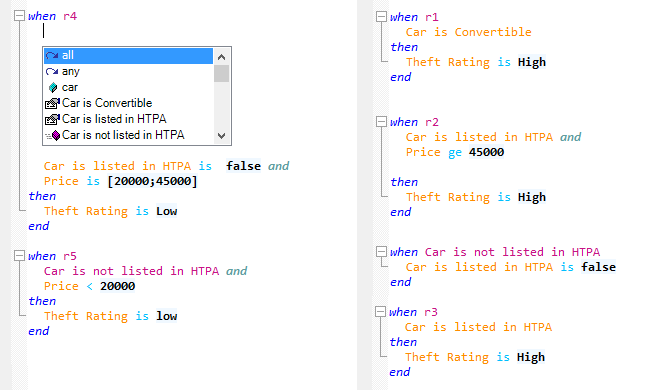Click the autocomplete list scroll-up arrow
This screenshot has width=650, height=390.
click(x=221, y=57)
